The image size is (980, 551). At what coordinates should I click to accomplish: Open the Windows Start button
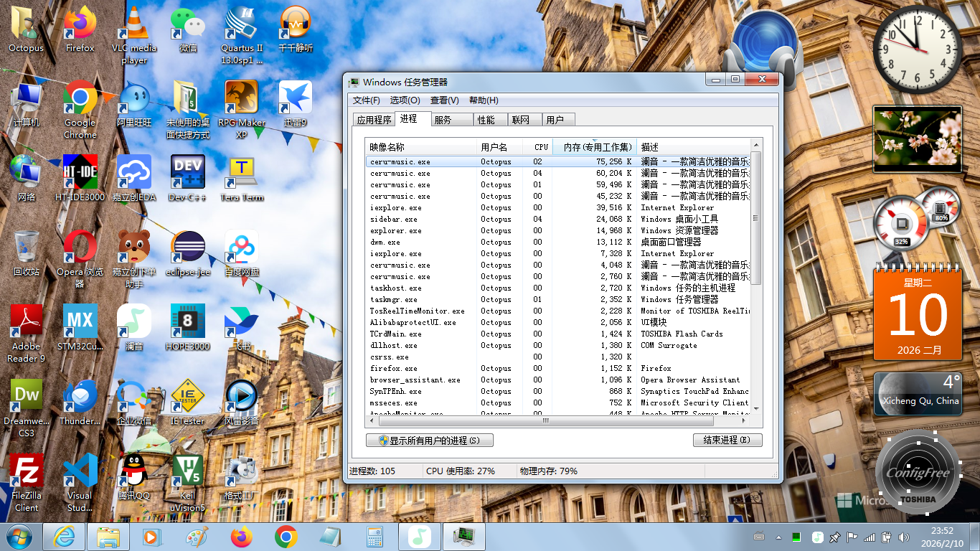pyautogui.click(x=19, y=536)
